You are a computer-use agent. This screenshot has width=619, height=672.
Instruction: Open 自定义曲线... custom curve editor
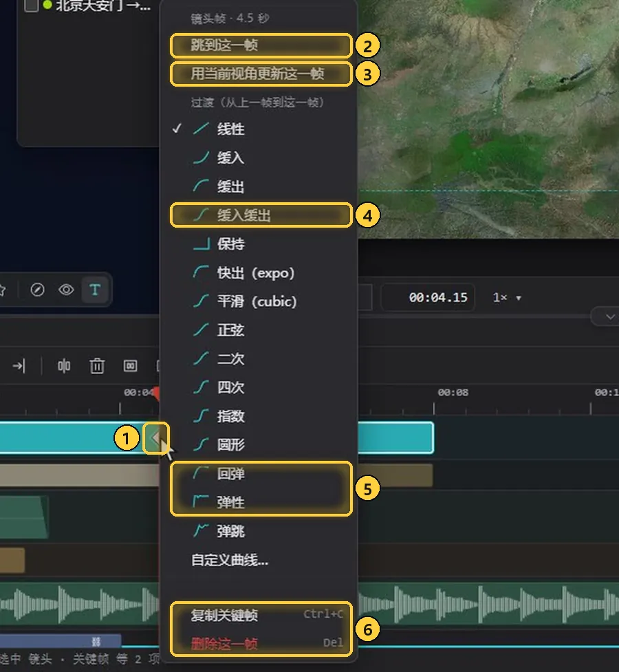pyautogui.click(x=259, y=560)
